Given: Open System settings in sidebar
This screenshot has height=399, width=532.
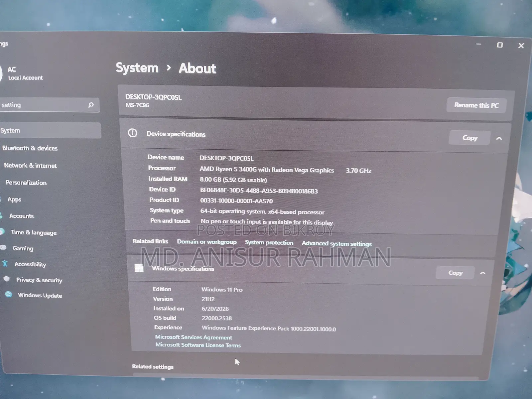Looking at the screenshot, I should [x=50, y=130].
